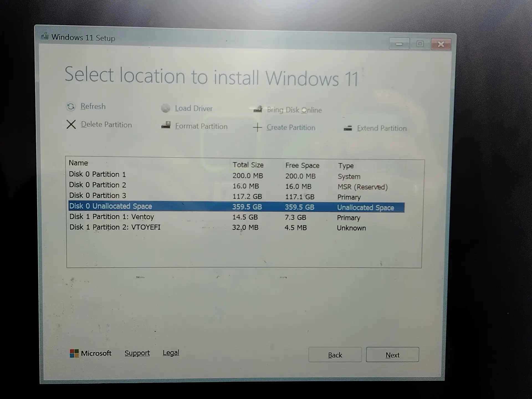Screen dimensions: 532x399
Task: Open Load Driver text link
Action: click(194, 108)
